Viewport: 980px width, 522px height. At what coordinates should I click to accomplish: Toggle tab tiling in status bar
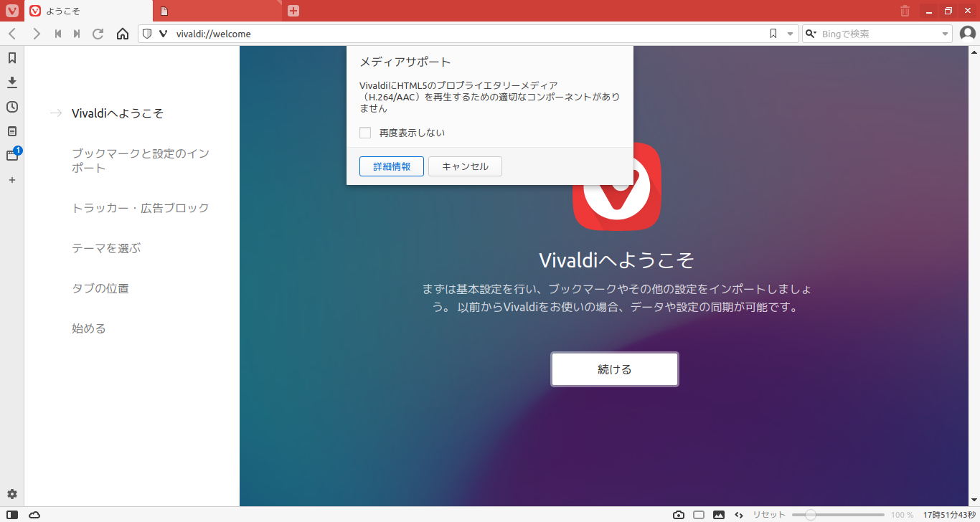699,515
